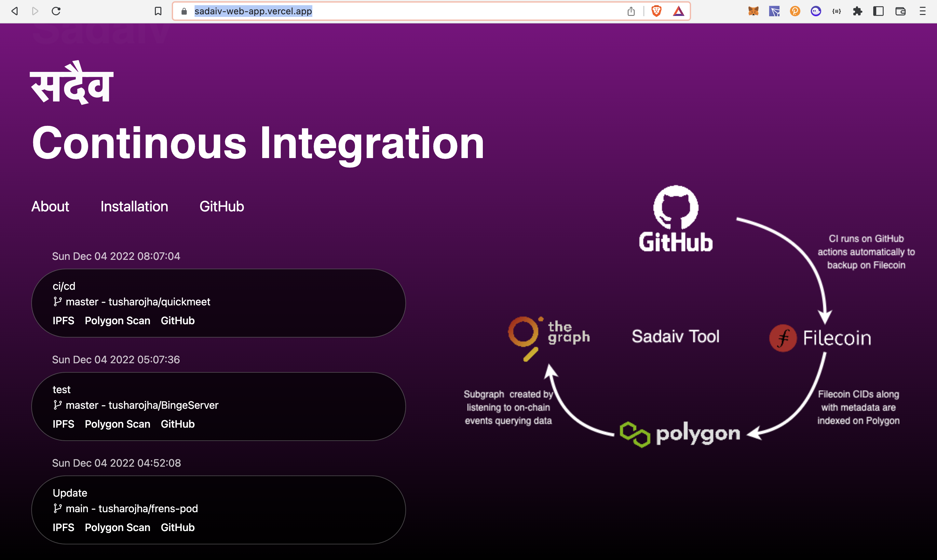Image resolution: width=937 pixels, height=560 pixels.
Task: Open Polygon Scan for quickmeet build
Action: [x=117, y=320]
